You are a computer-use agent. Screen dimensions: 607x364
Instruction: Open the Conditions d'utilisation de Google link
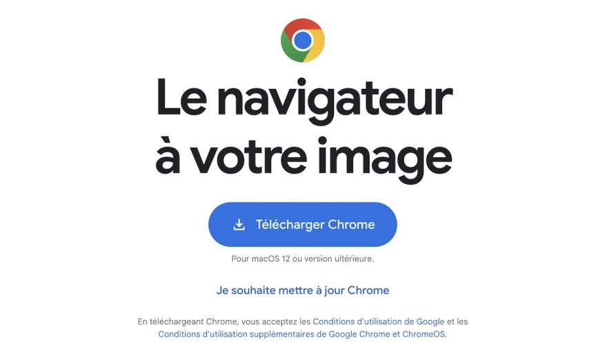pyautogui.click(x=378, y=321)
